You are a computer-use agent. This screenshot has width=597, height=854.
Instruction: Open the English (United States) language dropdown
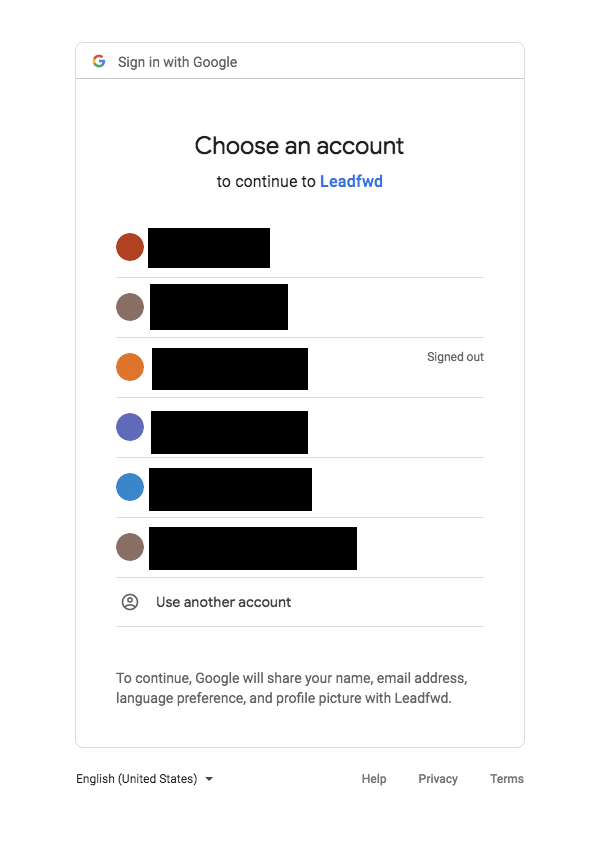pyautogui.click(x=144, y=779)
